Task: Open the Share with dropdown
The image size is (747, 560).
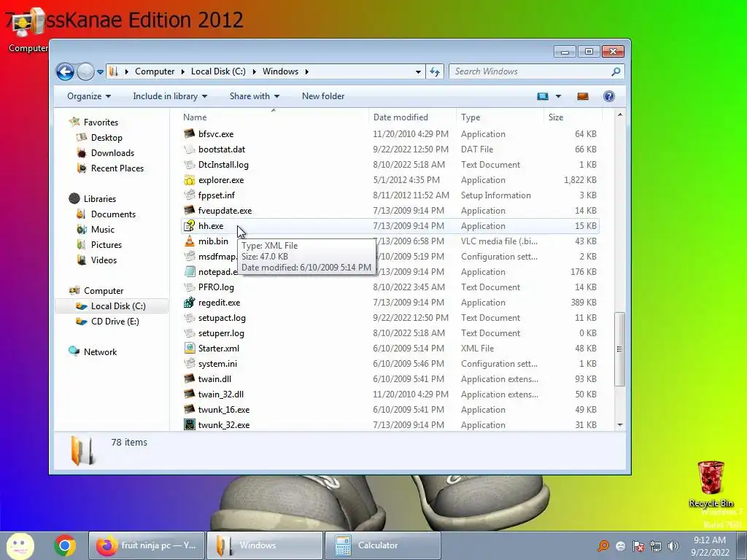Action: pos(255,96)
